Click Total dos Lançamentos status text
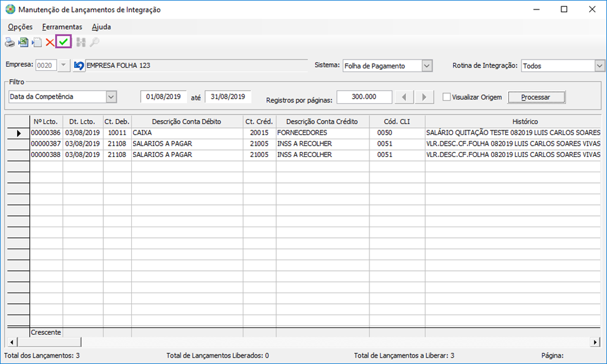 click(42, 356)
